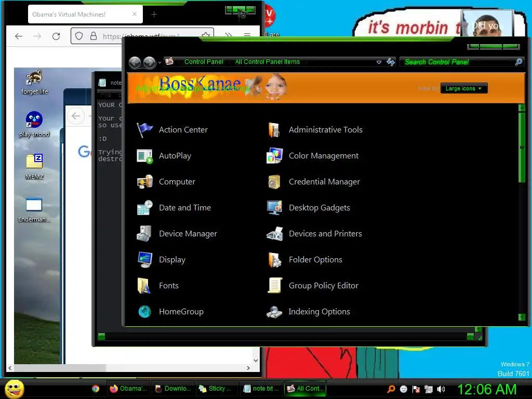Open the Desktop Gadgets icon
532x399 pixels.
pyautogui.click(x=274, y=208)
